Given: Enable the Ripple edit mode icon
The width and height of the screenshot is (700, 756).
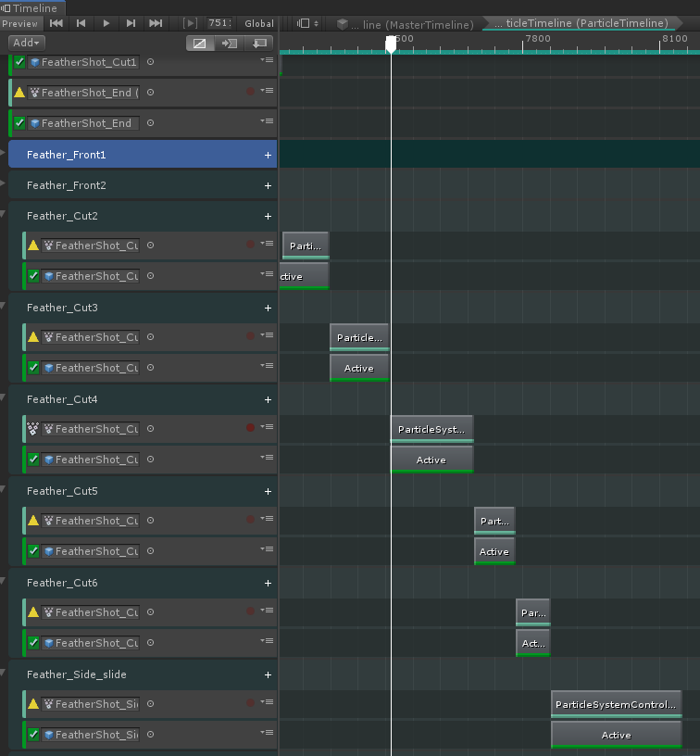Looking at the screenshot, I should (229, 43).
